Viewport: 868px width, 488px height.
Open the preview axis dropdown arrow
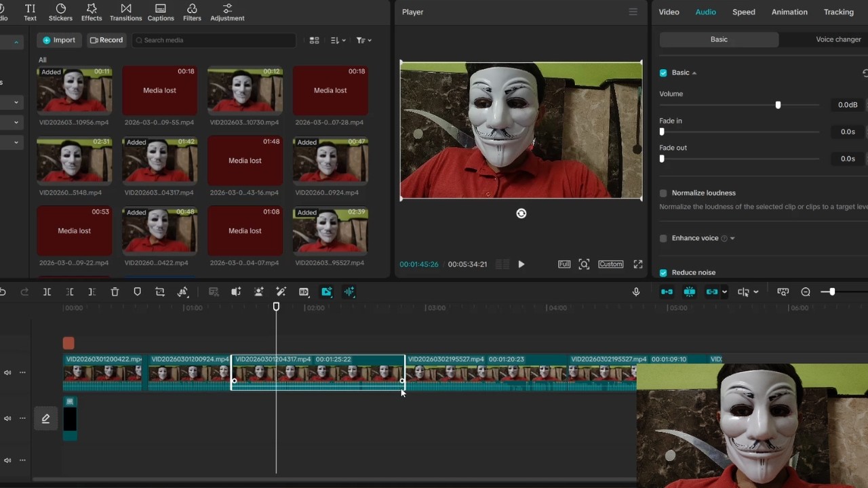coord(755,292)
